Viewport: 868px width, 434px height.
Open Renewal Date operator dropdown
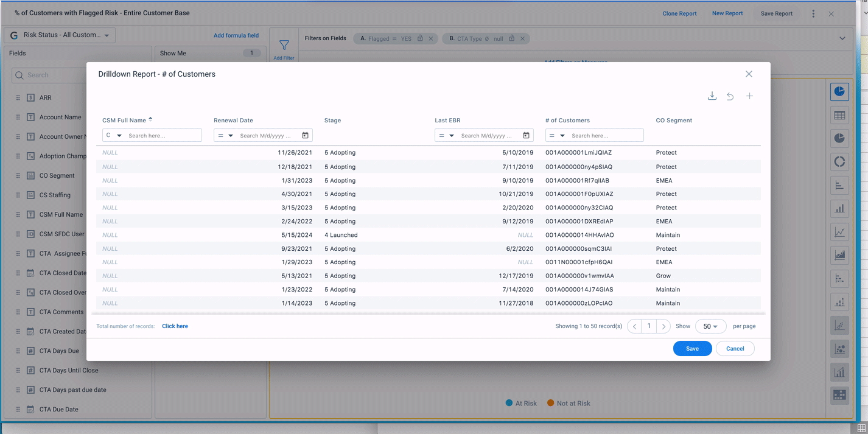226,136
